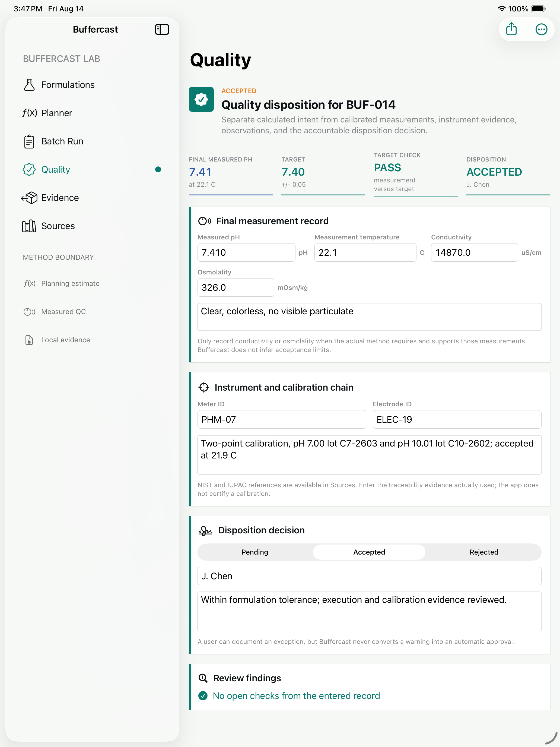Click the green check circle beside No open checks
Screen dimensions: 560x747
click(203, 696)
